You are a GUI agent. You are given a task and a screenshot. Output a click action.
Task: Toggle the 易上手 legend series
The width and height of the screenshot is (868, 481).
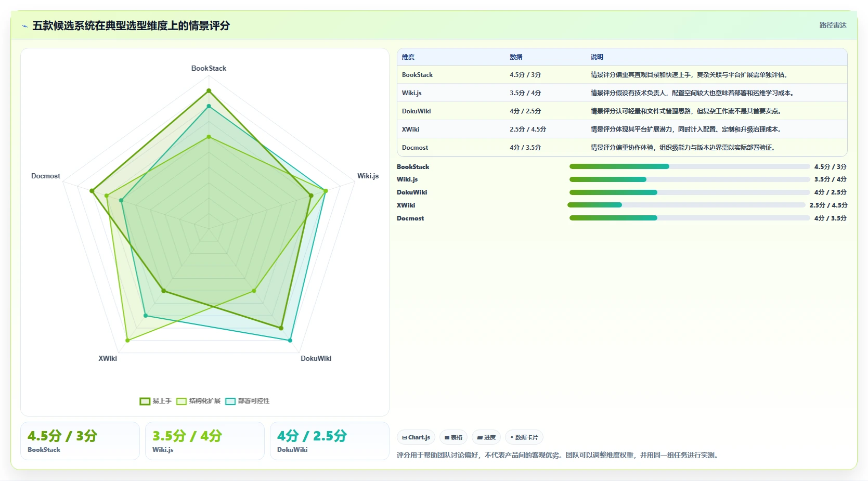coord(156,401)
